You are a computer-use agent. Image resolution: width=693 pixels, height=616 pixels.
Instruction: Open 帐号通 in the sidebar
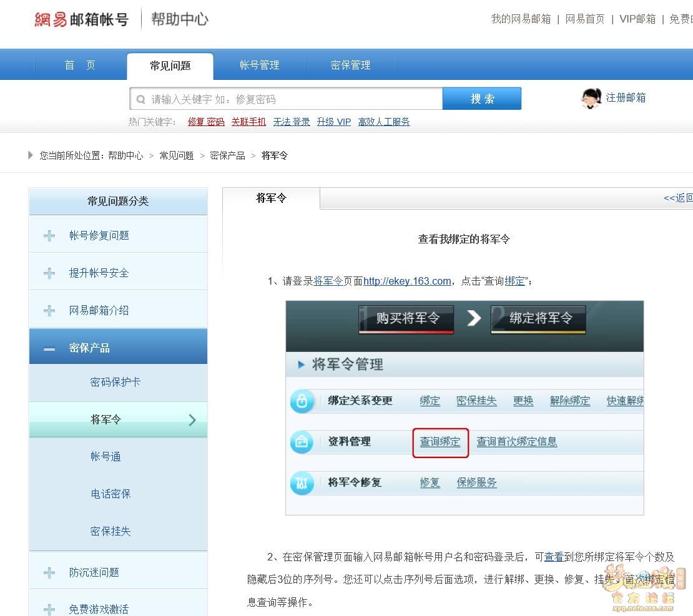pos(106,456)
